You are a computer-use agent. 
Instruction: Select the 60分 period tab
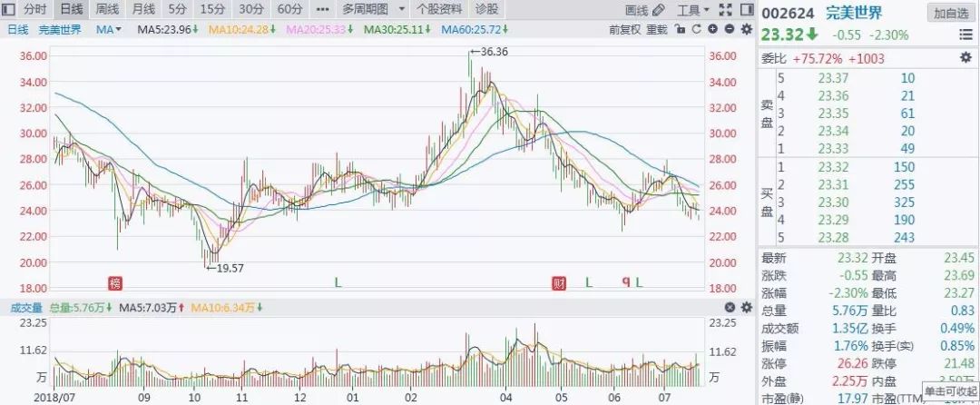coord(290,9)
